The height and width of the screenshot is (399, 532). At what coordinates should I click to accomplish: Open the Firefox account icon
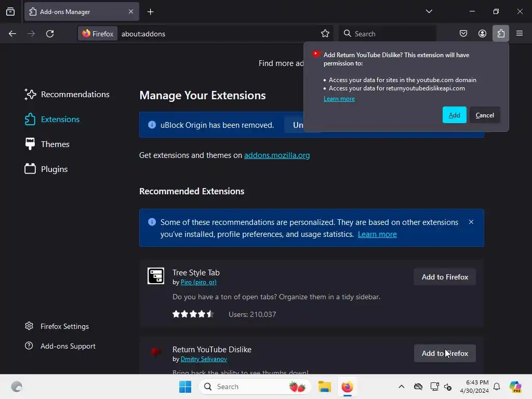482,33
